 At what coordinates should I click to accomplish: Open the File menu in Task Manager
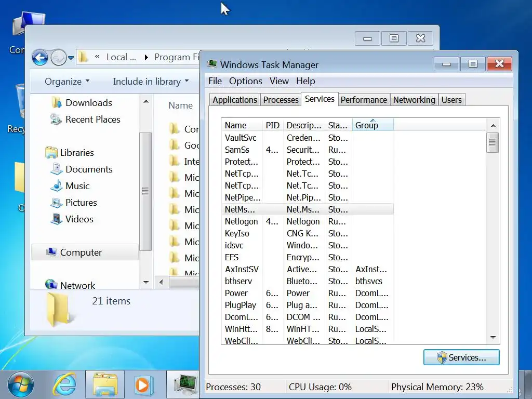click(x=215, y=81)
